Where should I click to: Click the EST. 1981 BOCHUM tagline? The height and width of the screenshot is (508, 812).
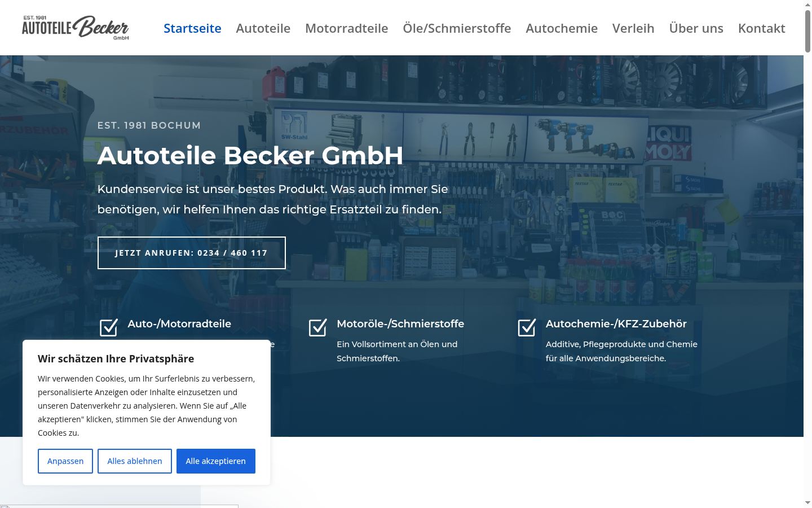pyautogui.click(x=149, y=125)
